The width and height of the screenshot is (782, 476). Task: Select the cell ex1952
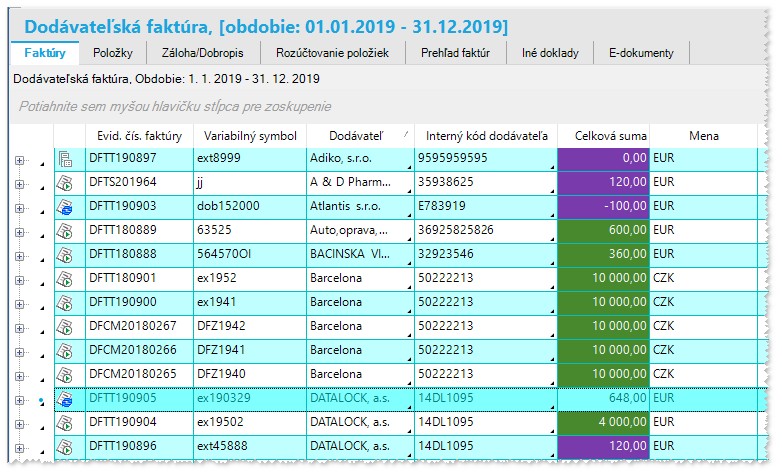click(250, 279)
